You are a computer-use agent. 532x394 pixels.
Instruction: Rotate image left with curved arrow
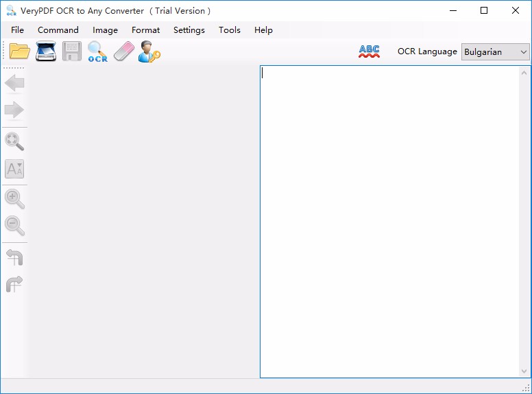14,257
